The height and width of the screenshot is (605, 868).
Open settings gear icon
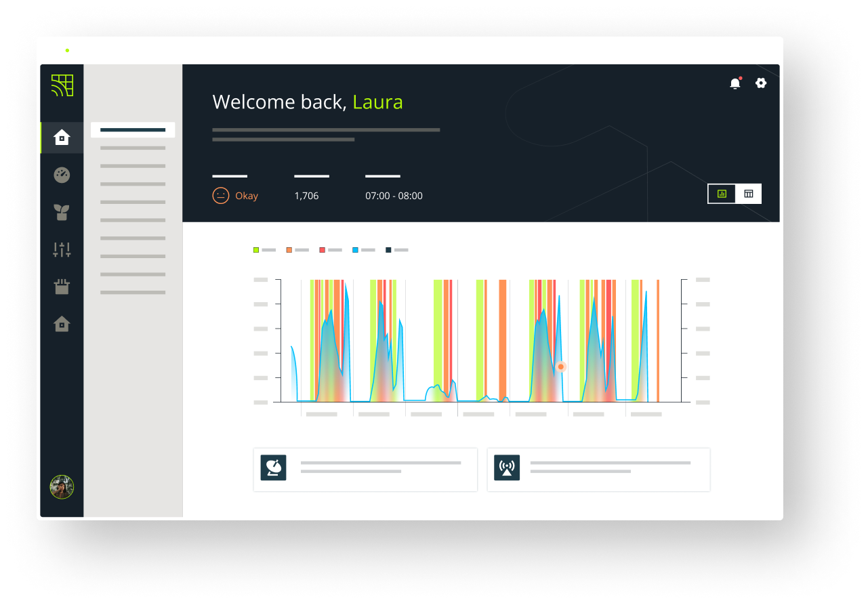click(x=761, y=83)
